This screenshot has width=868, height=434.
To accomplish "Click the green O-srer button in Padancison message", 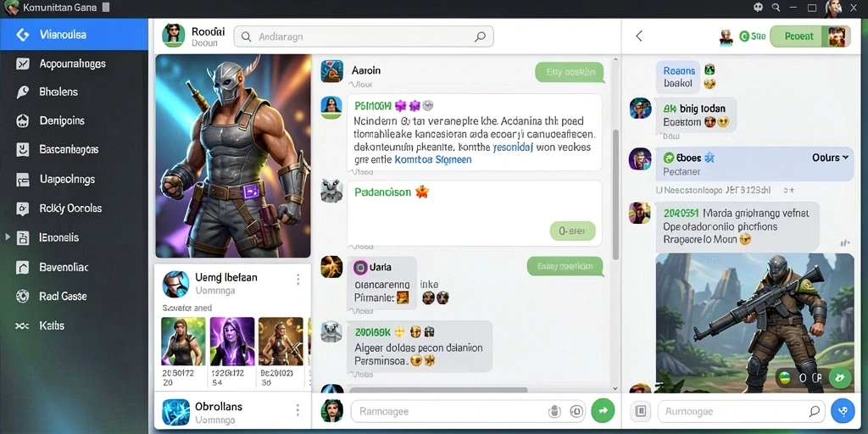I will 572,231.
